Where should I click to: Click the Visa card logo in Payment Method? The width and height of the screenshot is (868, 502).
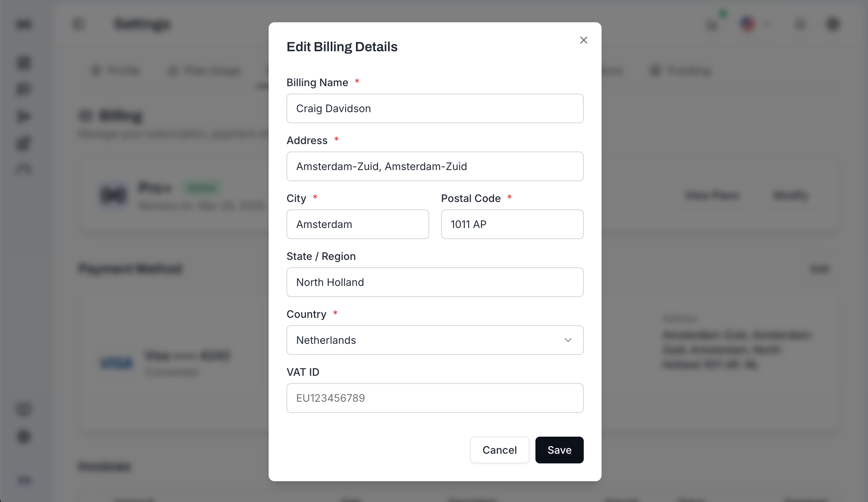116,361
